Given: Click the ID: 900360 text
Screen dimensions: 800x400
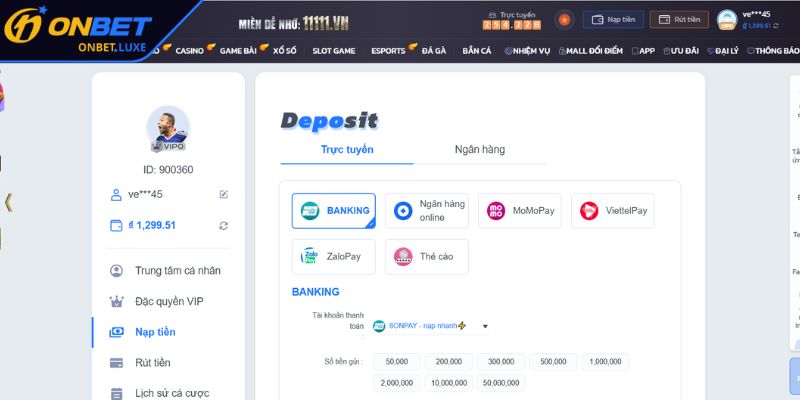Looking at the screenshot, I should tap(168, 170).
